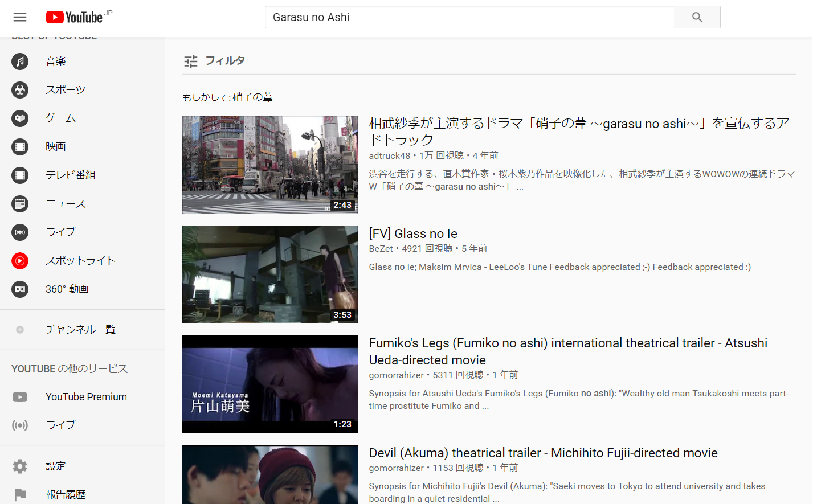
Task: Open YouTube Premium link
Action: pyautogui.click(x=86, y=397)
